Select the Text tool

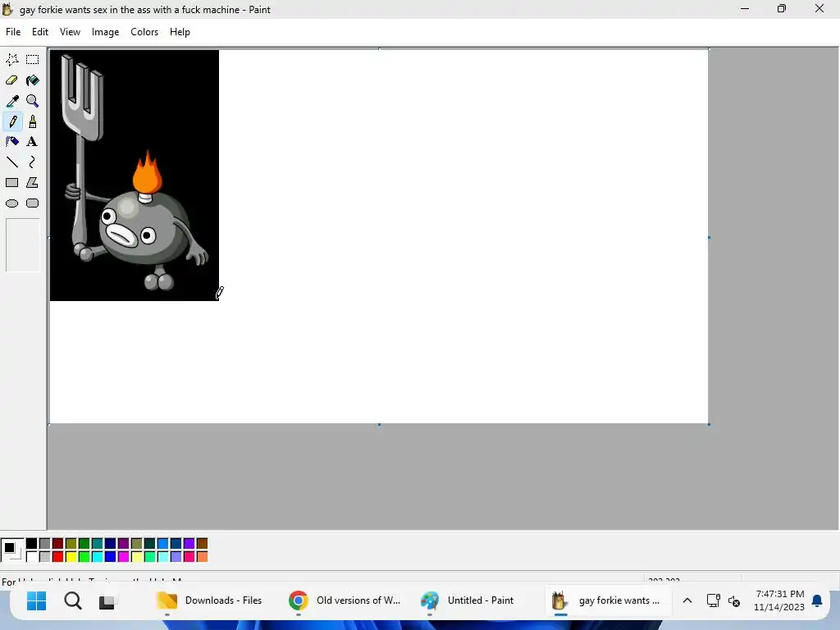point(32,141)
